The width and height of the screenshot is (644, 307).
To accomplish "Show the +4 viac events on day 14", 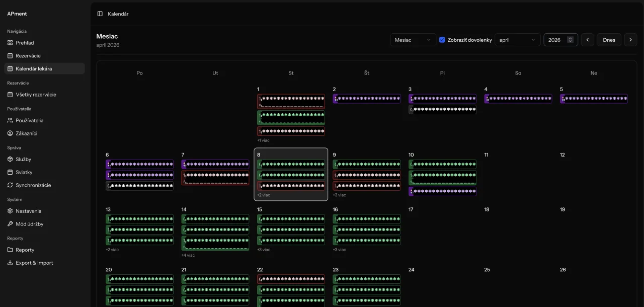I will [188, 255].
